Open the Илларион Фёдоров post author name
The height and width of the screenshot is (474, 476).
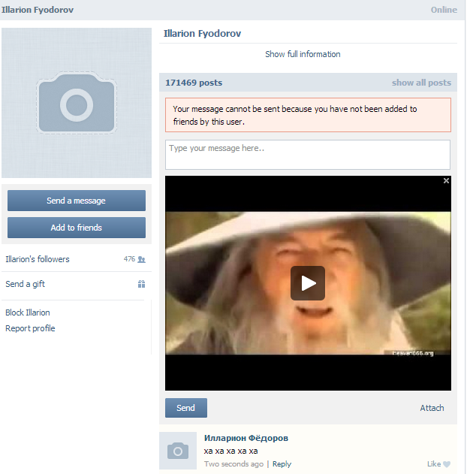[x=246, y=438]
